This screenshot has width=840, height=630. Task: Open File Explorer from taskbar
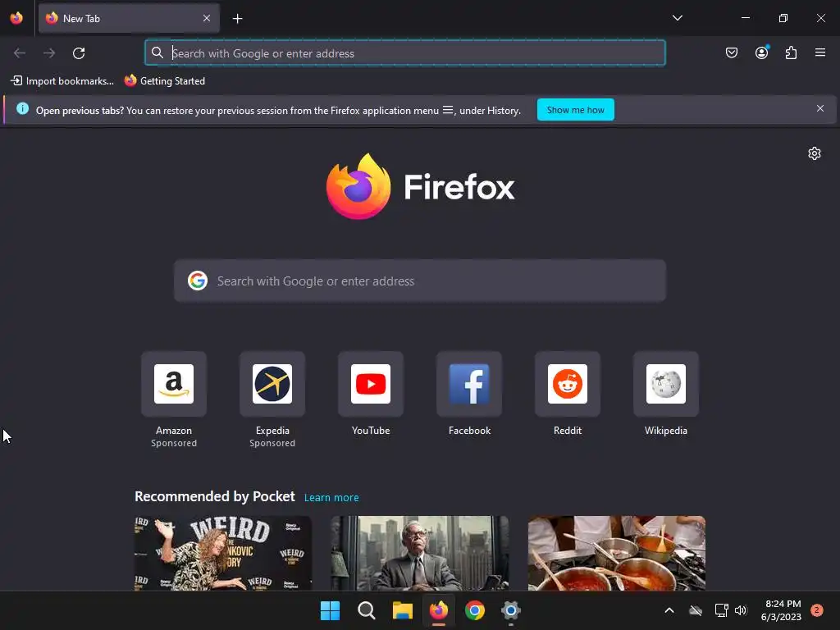(402, 610)
